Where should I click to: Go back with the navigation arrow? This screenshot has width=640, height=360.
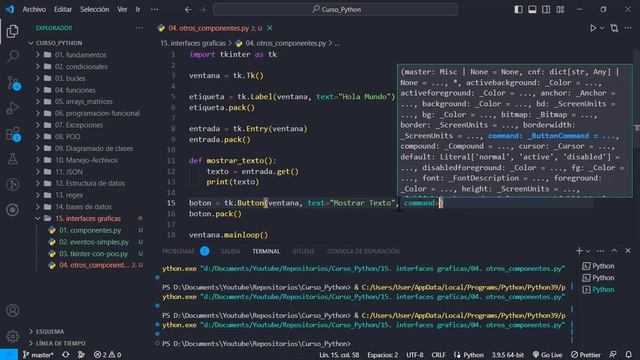tap(188, 9)
